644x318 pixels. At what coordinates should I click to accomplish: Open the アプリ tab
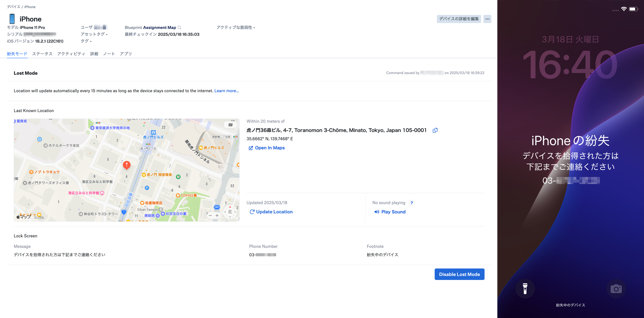126,54
